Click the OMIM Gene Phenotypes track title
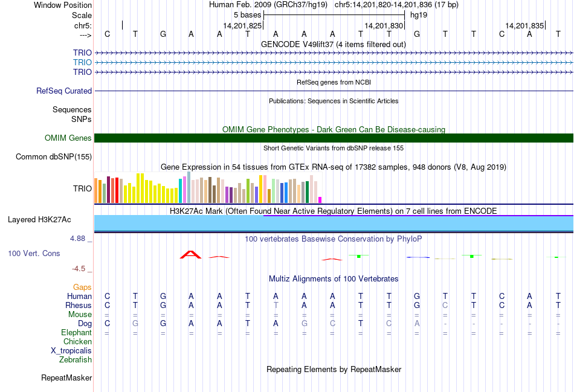 334,130
